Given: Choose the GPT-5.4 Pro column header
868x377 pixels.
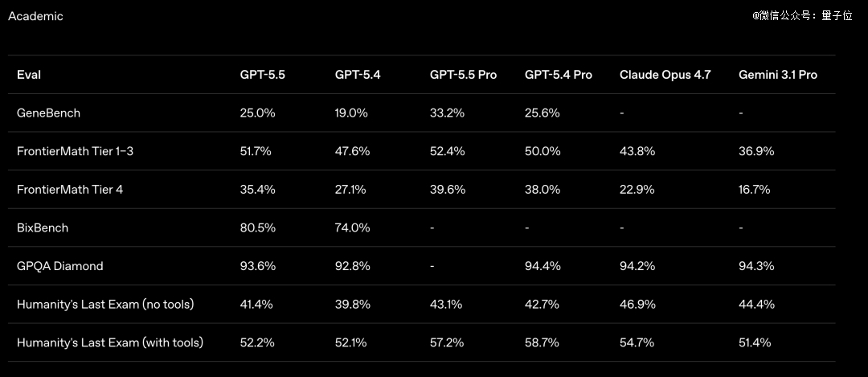Looking at the screenshot, I should pos(558,75).
